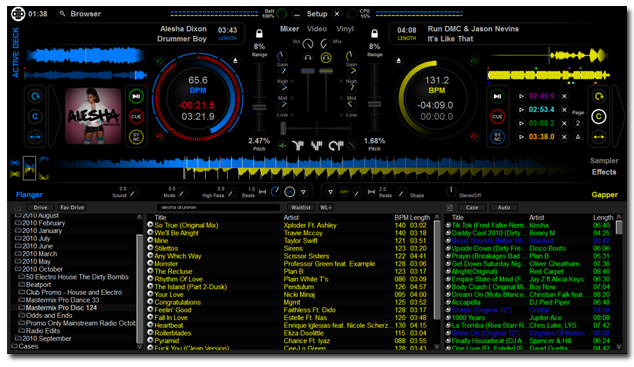Screen dimensions: 634x367
Task: Click the logo icon beside the clock
Action: (18, 14)
